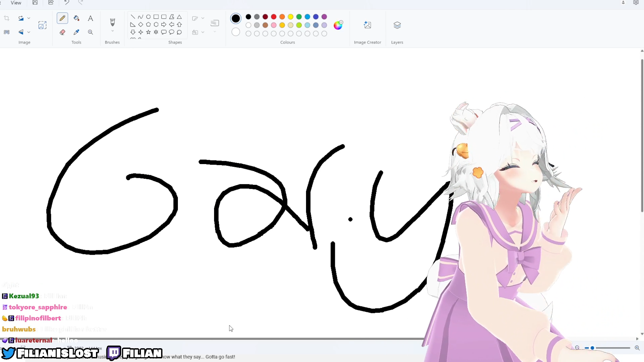
Task: Choose the Crop image tool
Action: click(x=7, y=18)
